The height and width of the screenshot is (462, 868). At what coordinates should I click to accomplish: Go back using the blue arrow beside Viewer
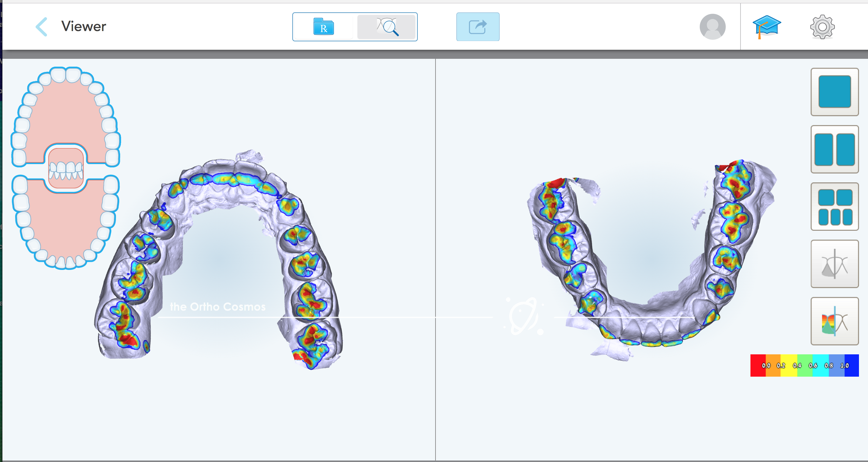point(42,27)
